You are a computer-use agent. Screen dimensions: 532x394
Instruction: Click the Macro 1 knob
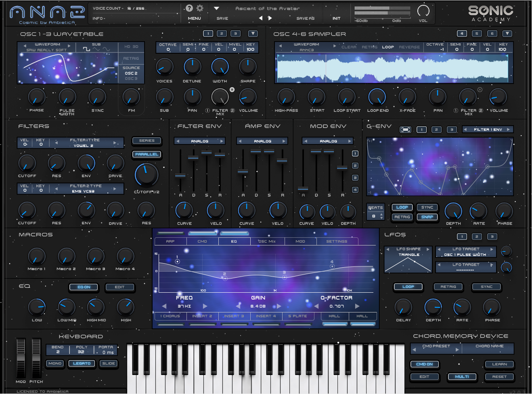(x=37, y=256)
